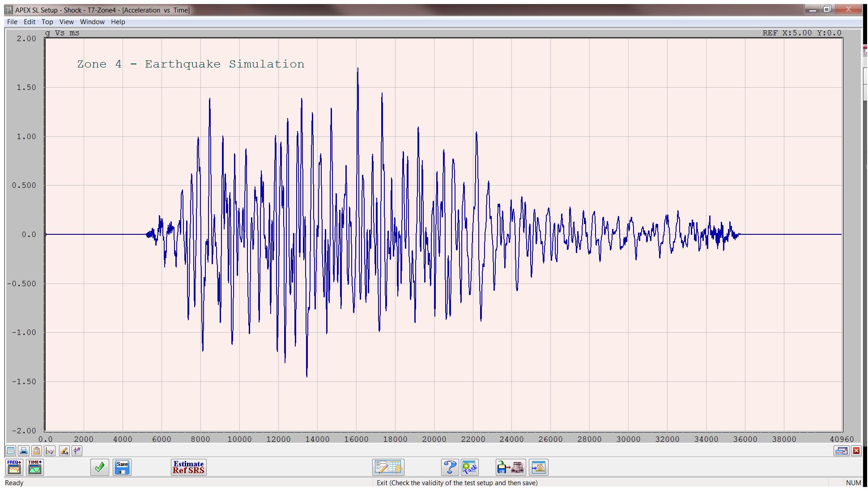Open the edit table setup icon
Image resolution: width=868 pixels, height=491 pixels.
coord(388,467)
